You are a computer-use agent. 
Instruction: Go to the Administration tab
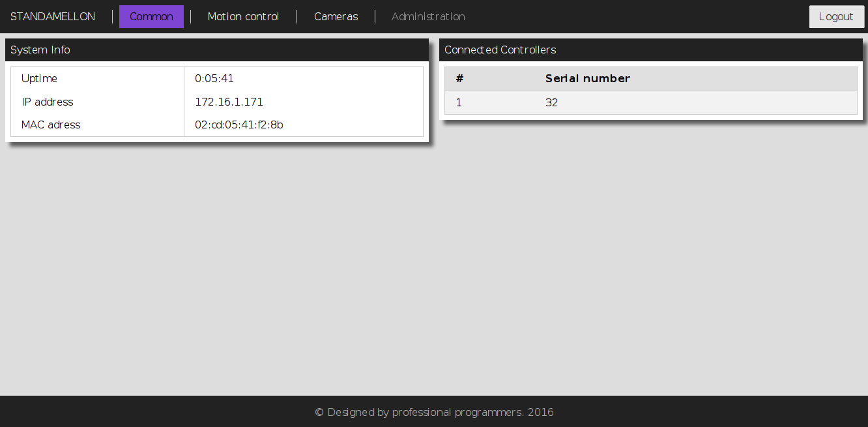[428, 17]
